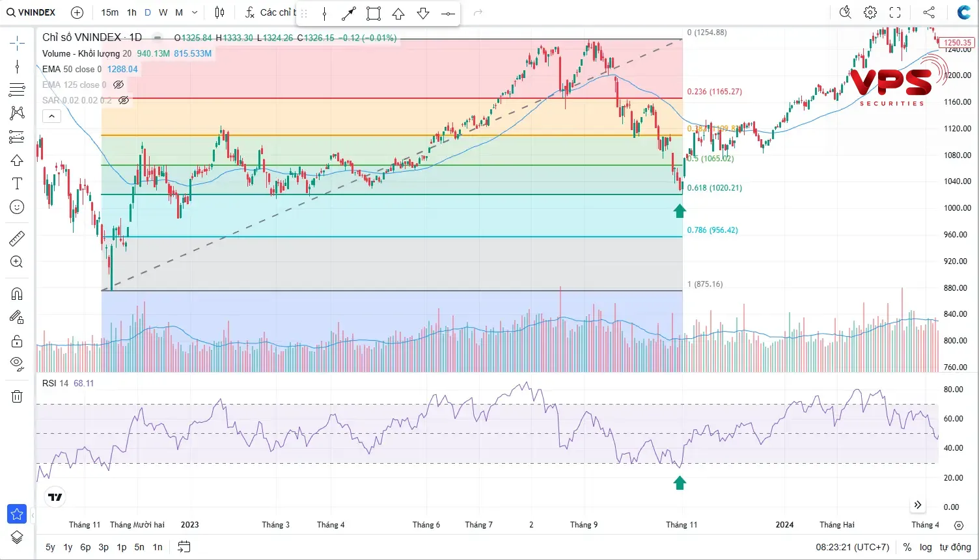Open the emoji sticker tool
Image resolution: width=979 pixels, height=560 pixels.
coord(17,207)
